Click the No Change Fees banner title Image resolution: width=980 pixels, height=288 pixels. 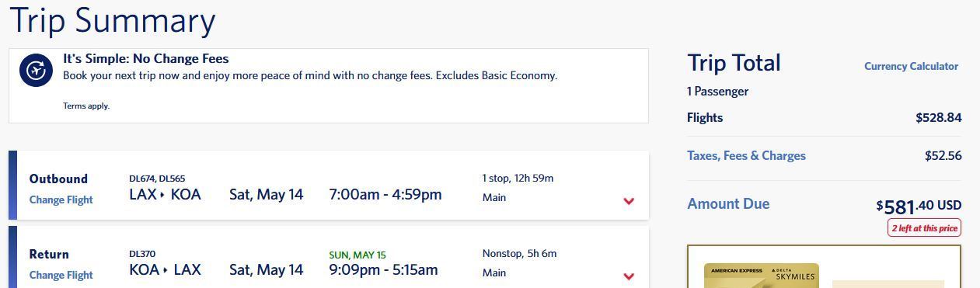tap(146, 58)
